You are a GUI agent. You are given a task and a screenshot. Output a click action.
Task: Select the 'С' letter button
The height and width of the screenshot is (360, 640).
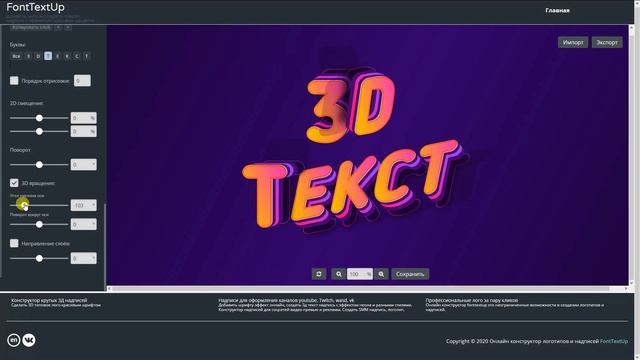point(77,56)
